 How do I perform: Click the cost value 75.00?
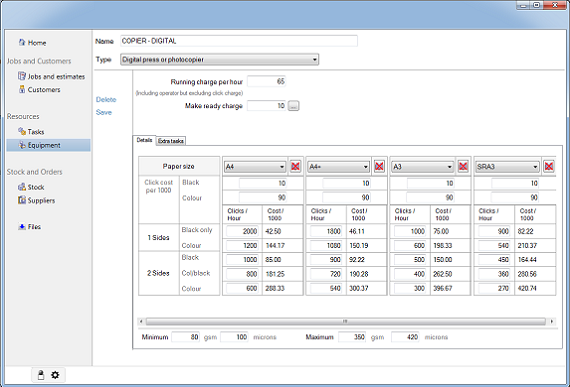coord(441,231)
